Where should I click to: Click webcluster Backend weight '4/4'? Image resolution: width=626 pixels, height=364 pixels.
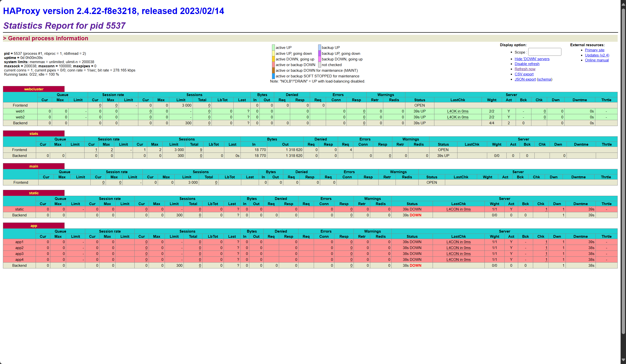tap(491, 123)
